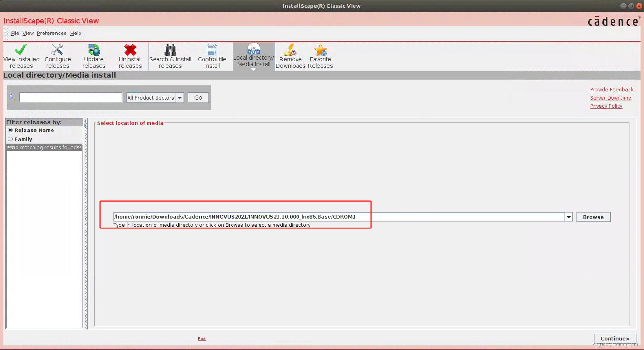Select the '**No matching results found**' row
This screenshot has width=644, height=350.
[44, 147]
